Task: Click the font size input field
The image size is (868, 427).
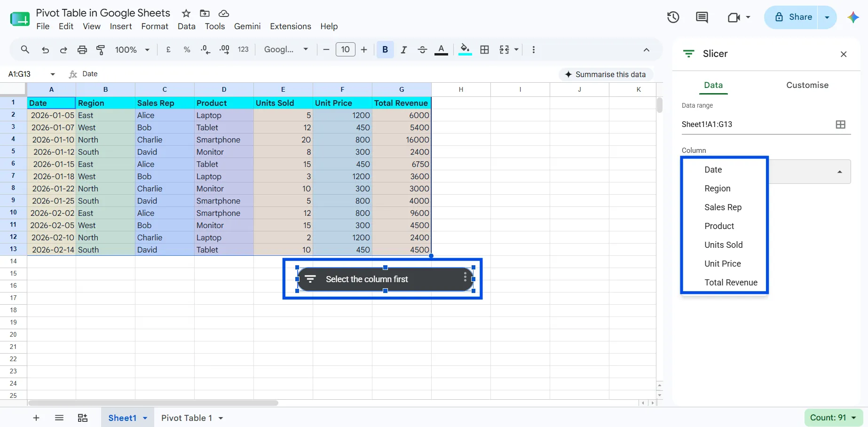Action: pyautogui.click(x=345, y=49)
